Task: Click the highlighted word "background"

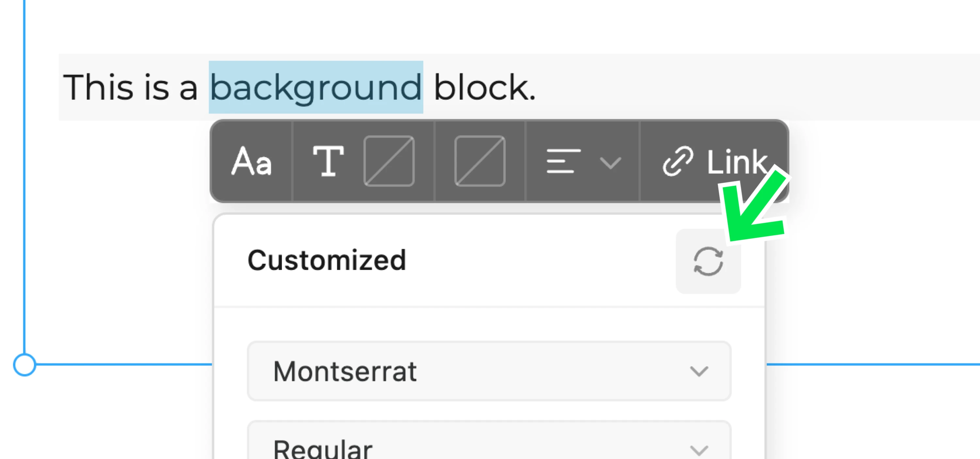Action: pos(316,88)
